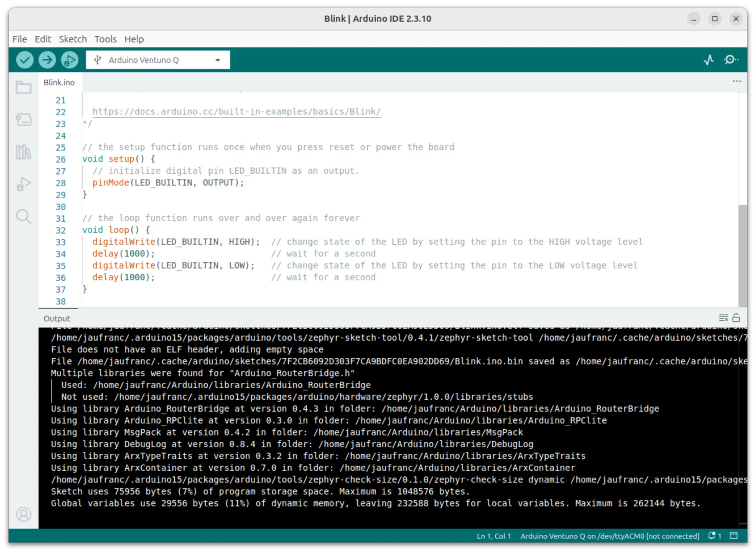Viewport: 756px width, 553px height.
Task: Click the editor vertical scrollbar thumb
Action: (x=743, y=255)
